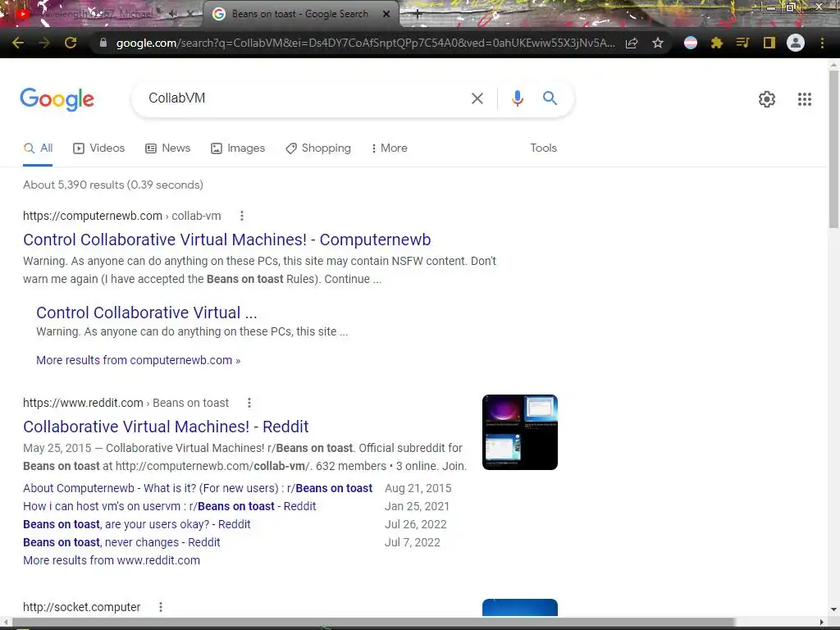Click the forward navigation arrow
Viewport: 840px width, 630px height.
tap(44, 43)
